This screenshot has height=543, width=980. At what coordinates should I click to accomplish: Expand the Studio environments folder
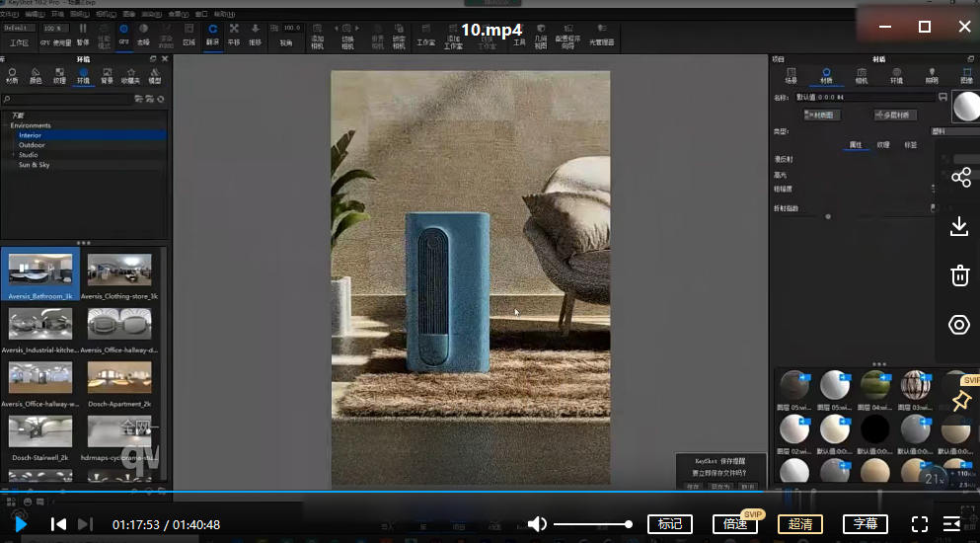click(x=28, y=155)
